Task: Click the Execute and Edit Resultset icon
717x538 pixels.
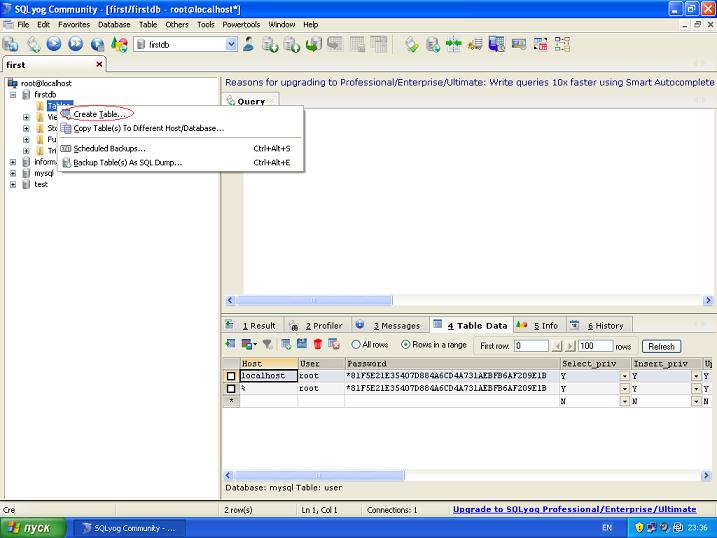Action: 97,44
